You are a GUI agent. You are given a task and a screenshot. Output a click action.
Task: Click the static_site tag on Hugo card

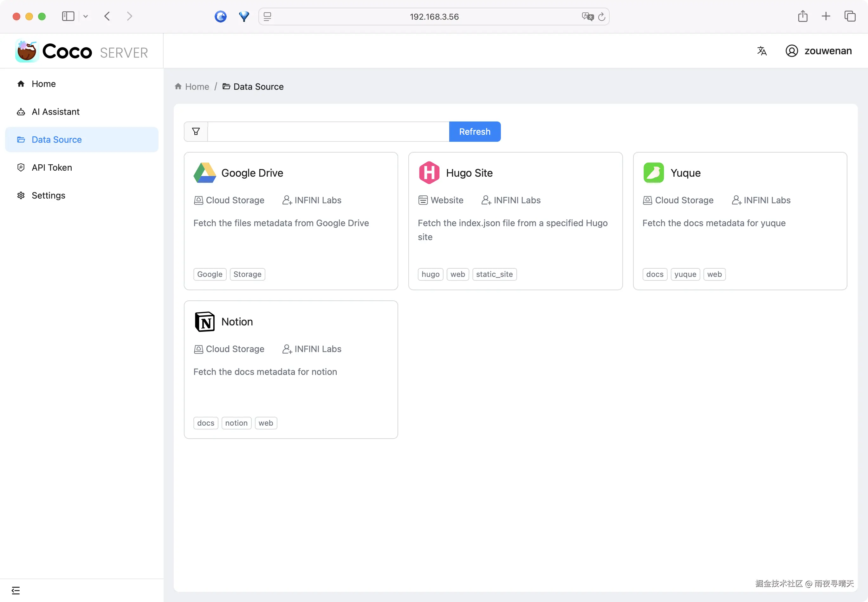[x=494, y=274]
